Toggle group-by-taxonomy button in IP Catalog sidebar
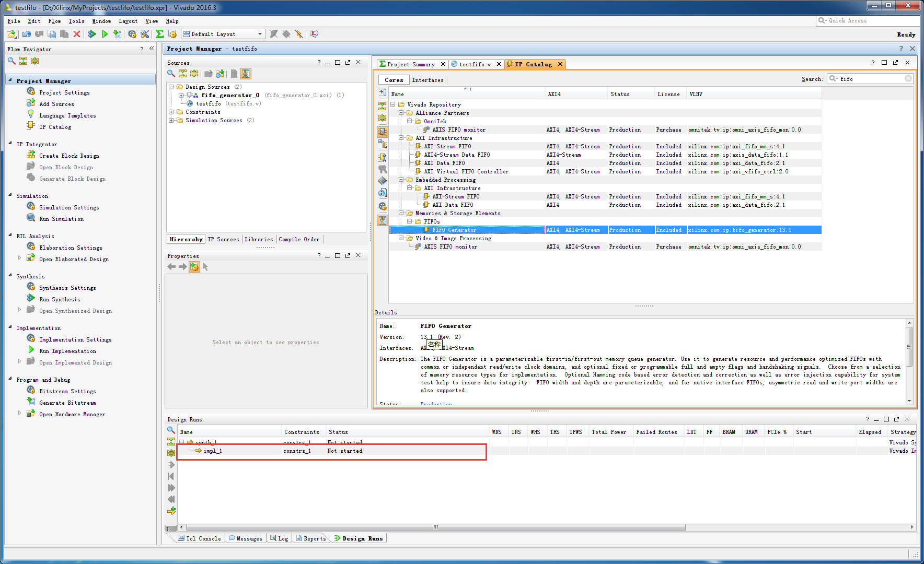This screenshot has width=924, height=564. pos(383,132)
